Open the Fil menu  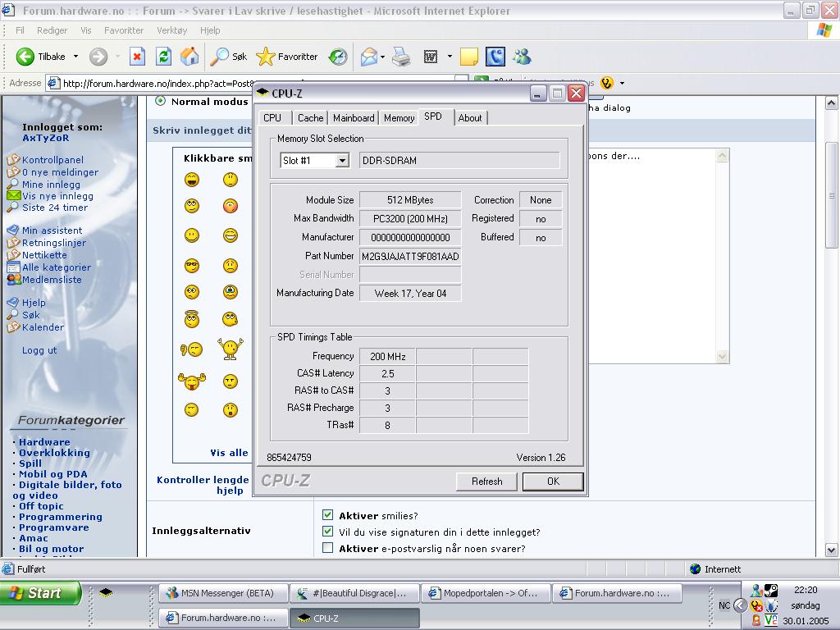click(x=20, y=30)
